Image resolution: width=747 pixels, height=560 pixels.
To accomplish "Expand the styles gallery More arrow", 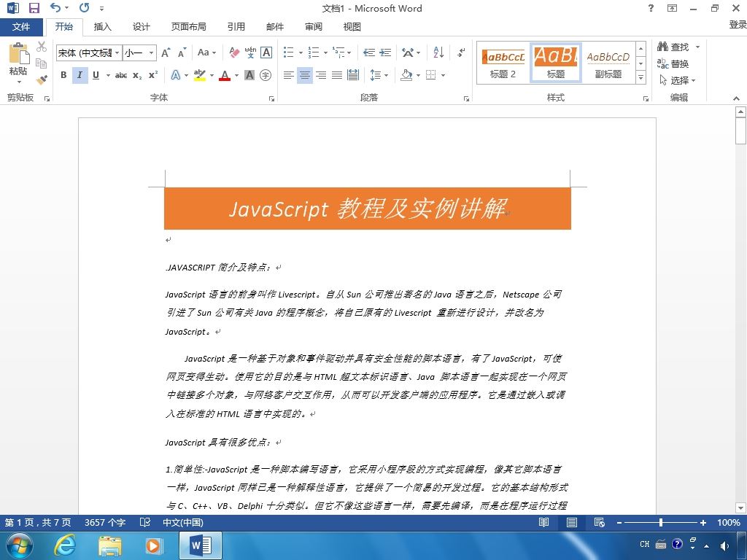I will pos(640,77).
